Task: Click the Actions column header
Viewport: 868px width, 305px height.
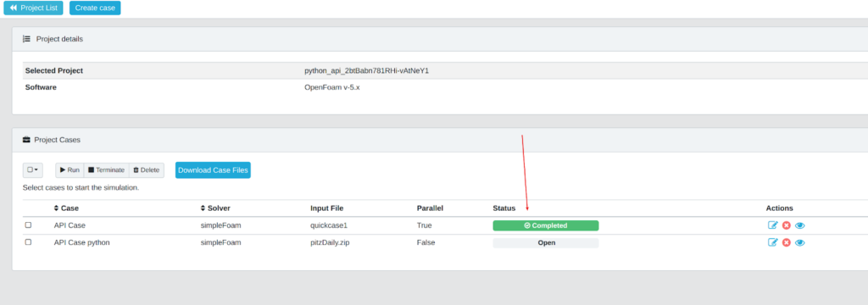Action: click(780, 208)
